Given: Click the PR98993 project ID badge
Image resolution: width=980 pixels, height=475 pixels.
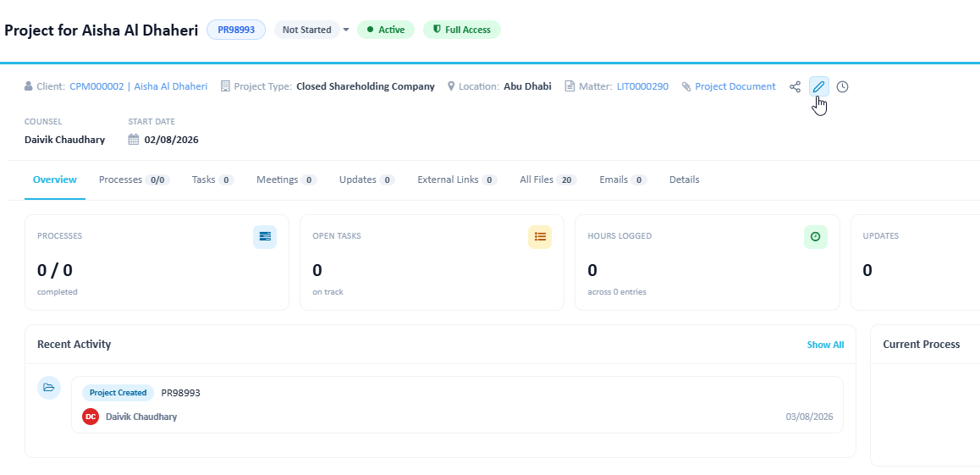Looking at the screenshot, I should (236, 30).
